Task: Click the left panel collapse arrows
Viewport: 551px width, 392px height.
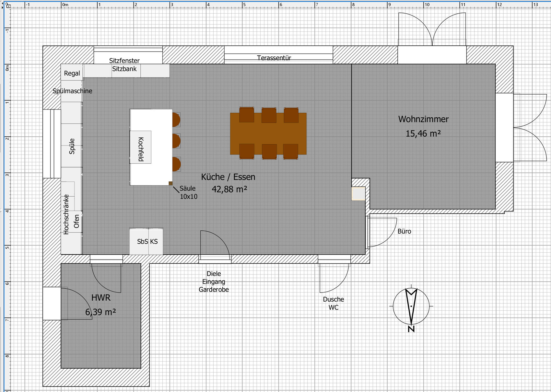Action: pos(3,6)
